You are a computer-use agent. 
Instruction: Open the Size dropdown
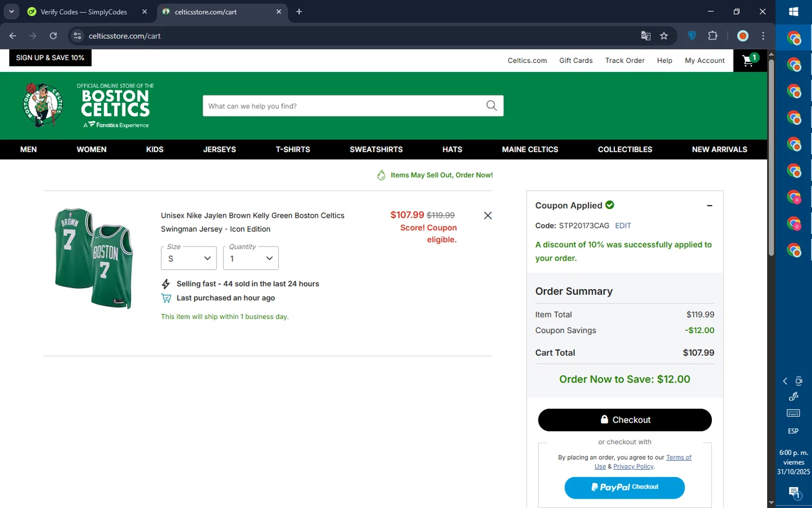tap(189, 258)
